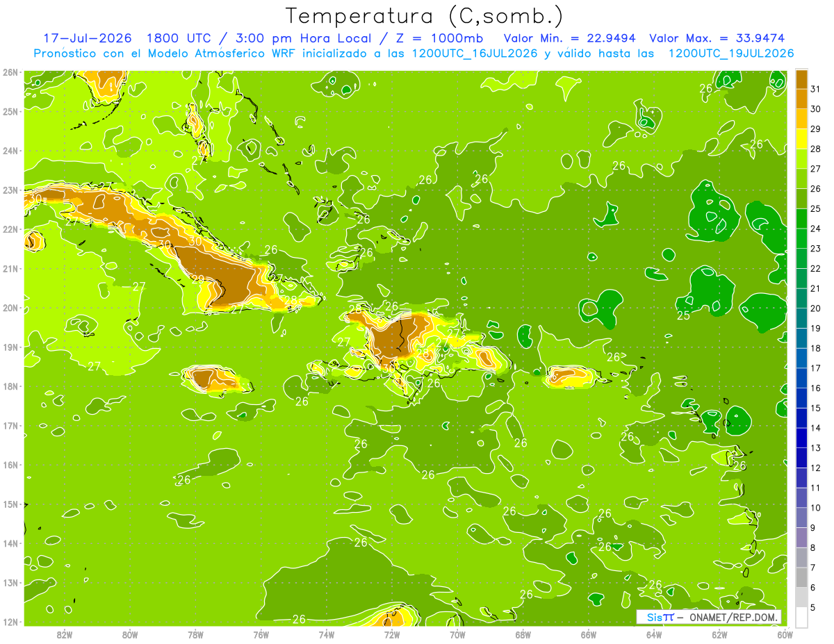The image size is (834, 644).
Task: Click the legend value '31'
Action: click(x=815, y=89)
